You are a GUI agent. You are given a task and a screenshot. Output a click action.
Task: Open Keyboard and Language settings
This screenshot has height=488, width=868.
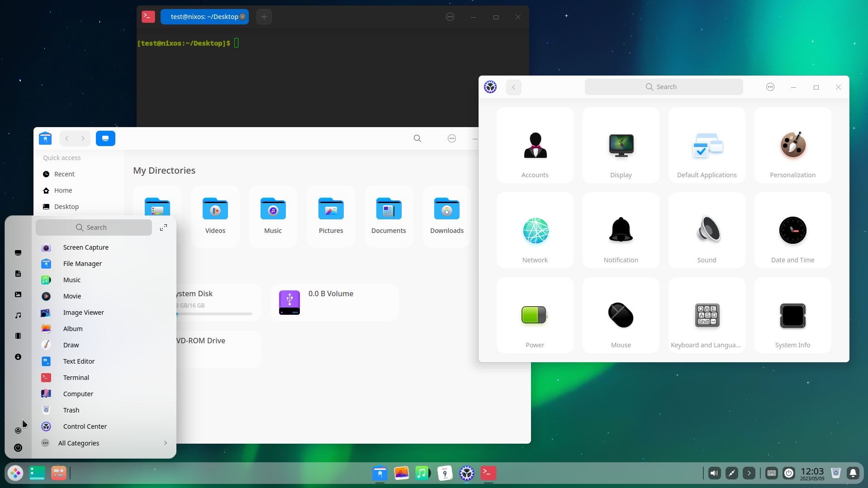[707, 316]
